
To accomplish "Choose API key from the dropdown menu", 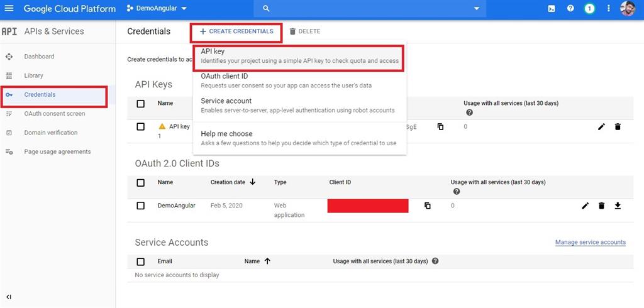I will click(299, 57).
